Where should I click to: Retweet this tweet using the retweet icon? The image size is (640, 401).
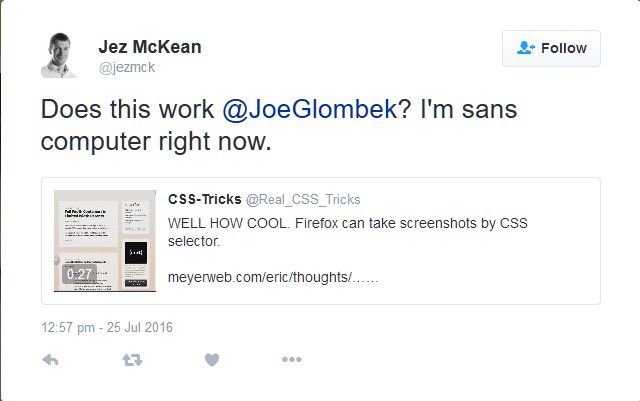pyautogui.click(x=131, y=360)
